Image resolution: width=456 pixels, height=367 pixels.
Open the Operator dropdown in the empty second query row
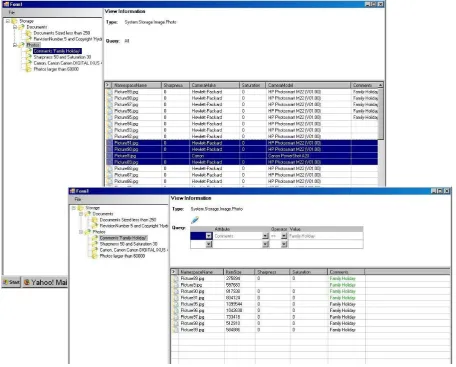coord(284,244)
